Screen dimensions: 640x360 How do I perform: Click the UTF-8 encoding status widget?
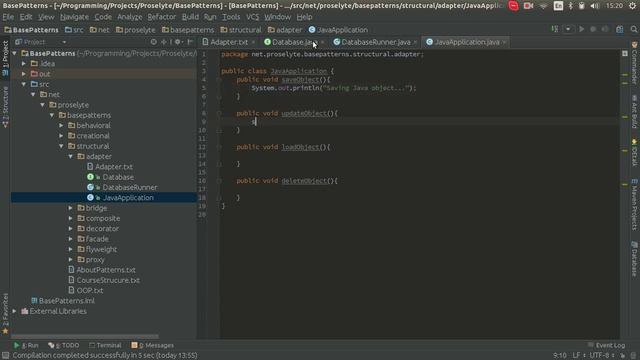coord(602,356)
